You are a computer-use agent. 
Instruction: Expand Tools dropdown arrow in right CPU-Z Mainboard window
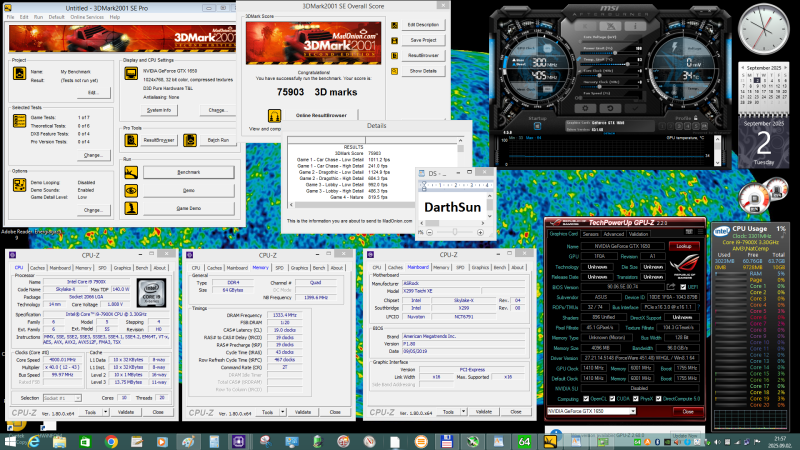pos(463,412)
